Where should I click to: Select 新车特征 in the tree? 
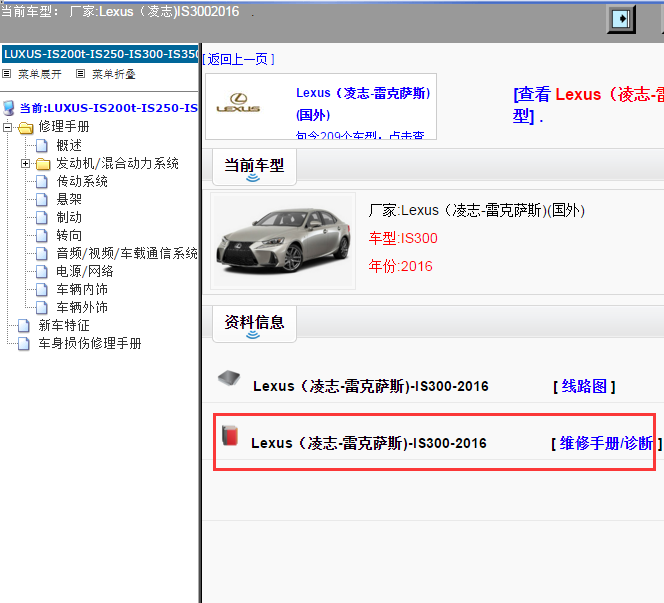(64, 326)
